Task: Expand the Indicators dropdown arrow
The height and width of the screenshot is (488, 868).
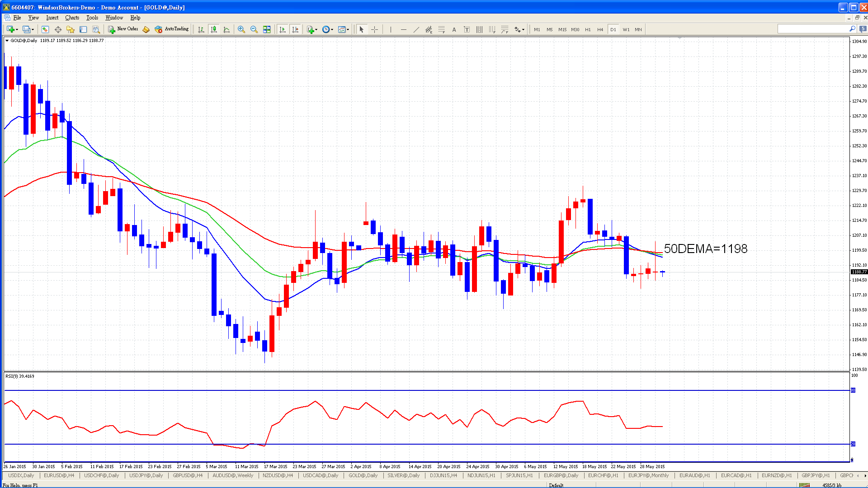Action: (x=316, y=30)
